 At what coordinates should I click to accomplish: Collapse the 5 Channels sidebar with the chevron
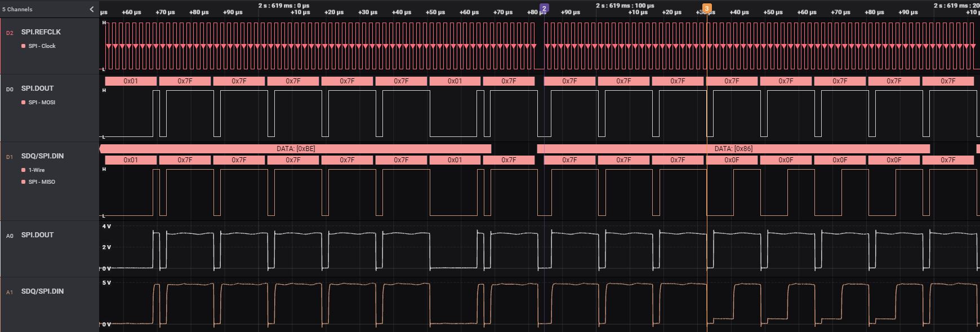92,9
